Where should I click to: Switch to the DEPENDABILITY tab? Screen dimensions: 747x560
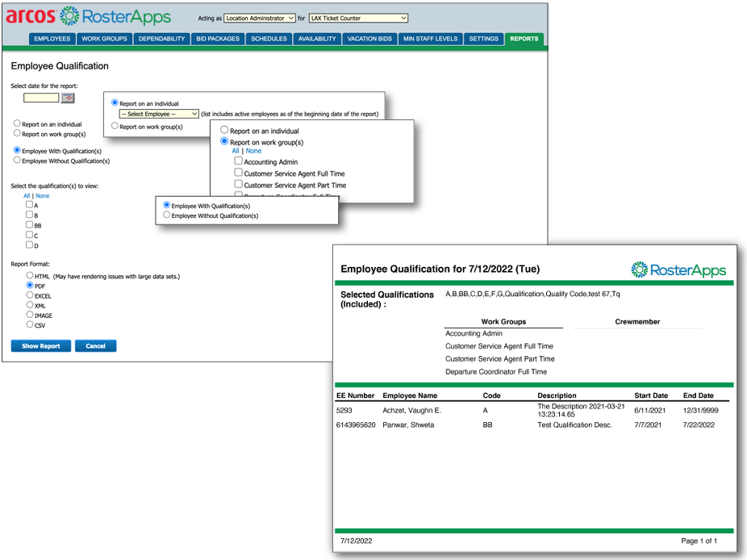tap(161, 39)
